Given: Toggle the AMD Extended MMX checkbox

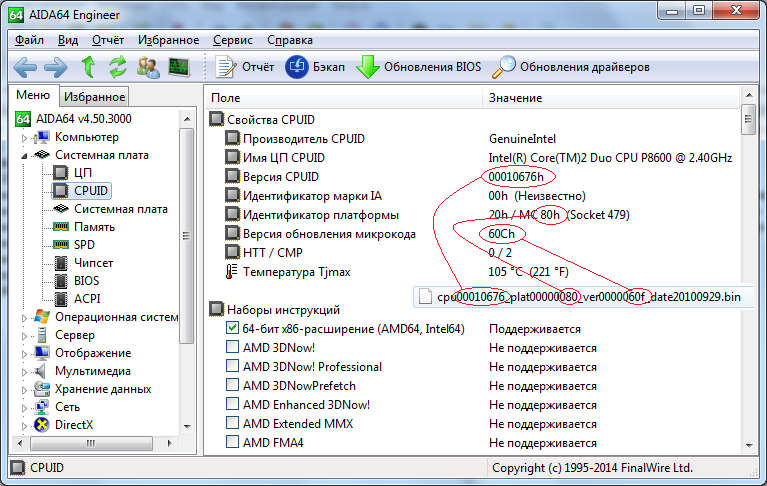Looking at the screenshot, I should pos(232,423).
